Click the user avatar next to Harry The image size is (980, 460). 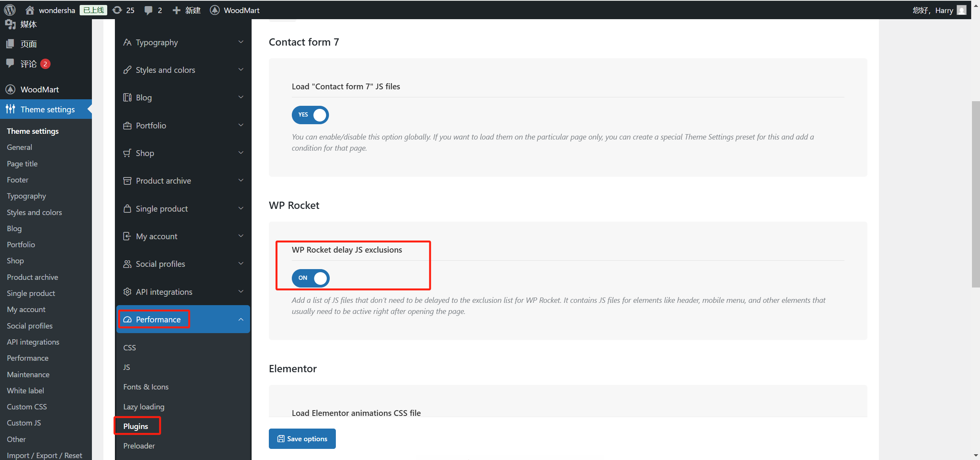pyautogui.click(x=961, y=10)
